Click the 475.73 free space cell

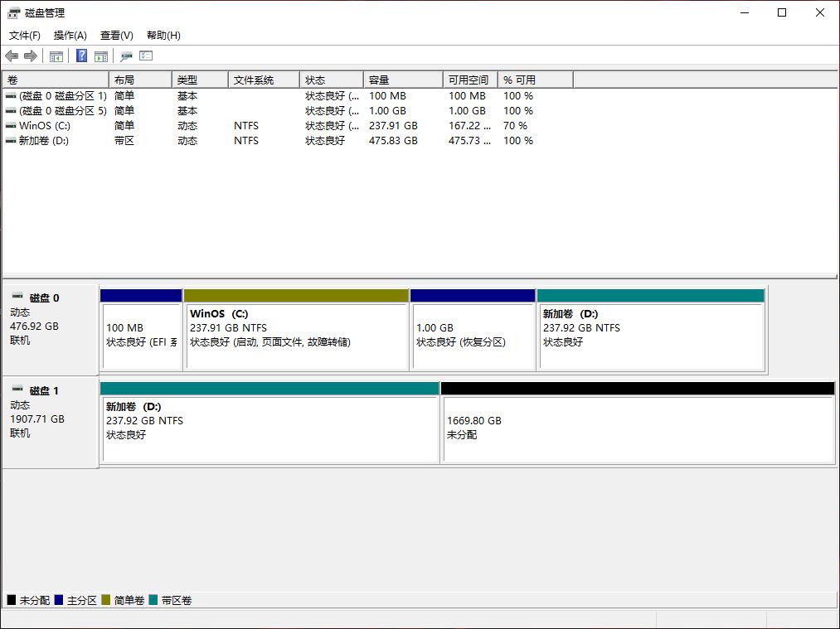point(470,141)
